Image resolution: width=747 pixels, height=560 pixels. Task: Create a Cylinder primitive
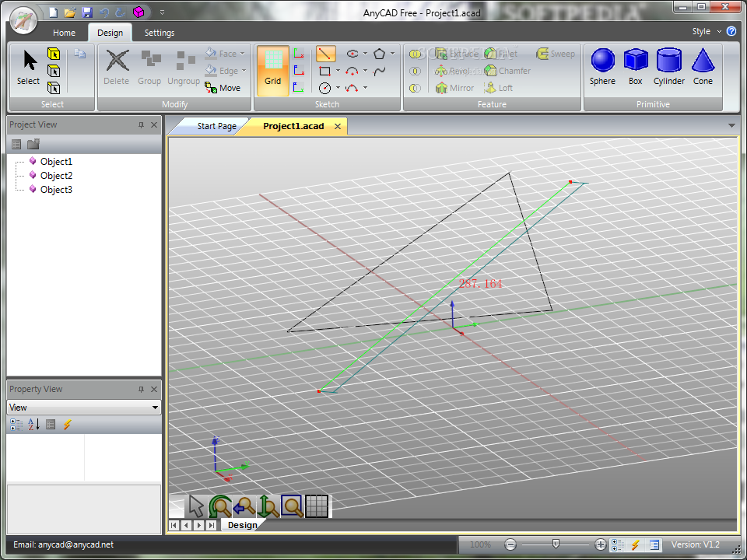coord(669,67)
